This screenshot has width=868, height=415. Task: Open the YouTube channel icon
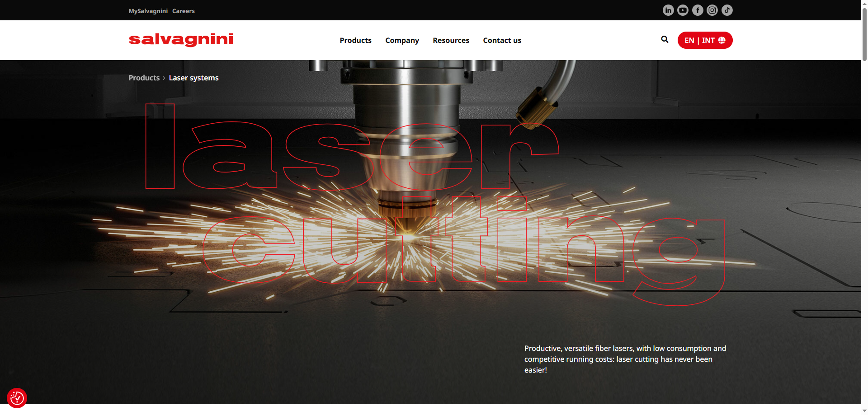pyautogui.click(x=683, y=10)
